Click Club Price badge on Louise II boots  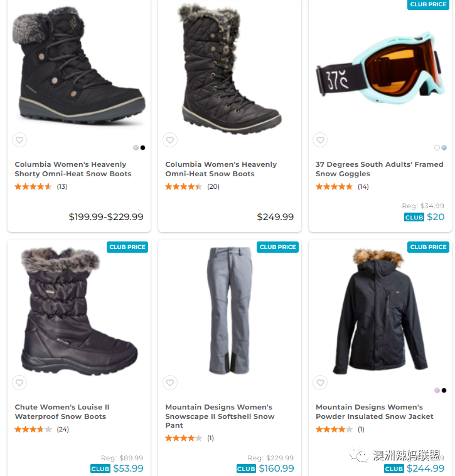pos(127,247)
